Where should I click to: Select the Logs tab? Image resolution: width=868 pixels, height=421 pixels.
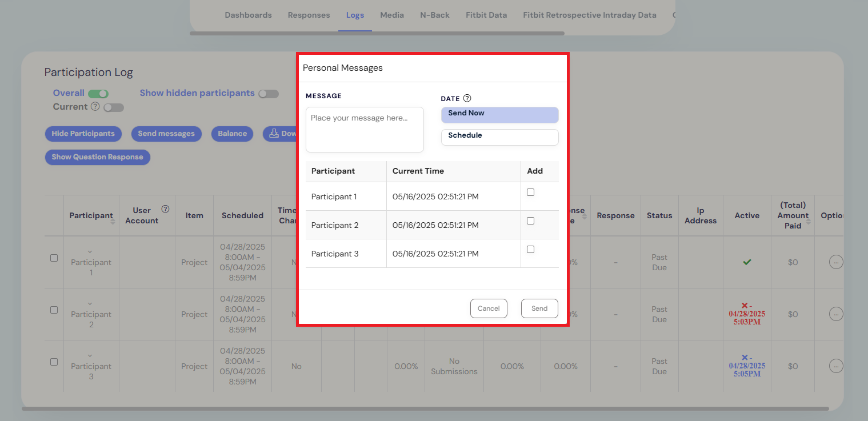point(355,15)
